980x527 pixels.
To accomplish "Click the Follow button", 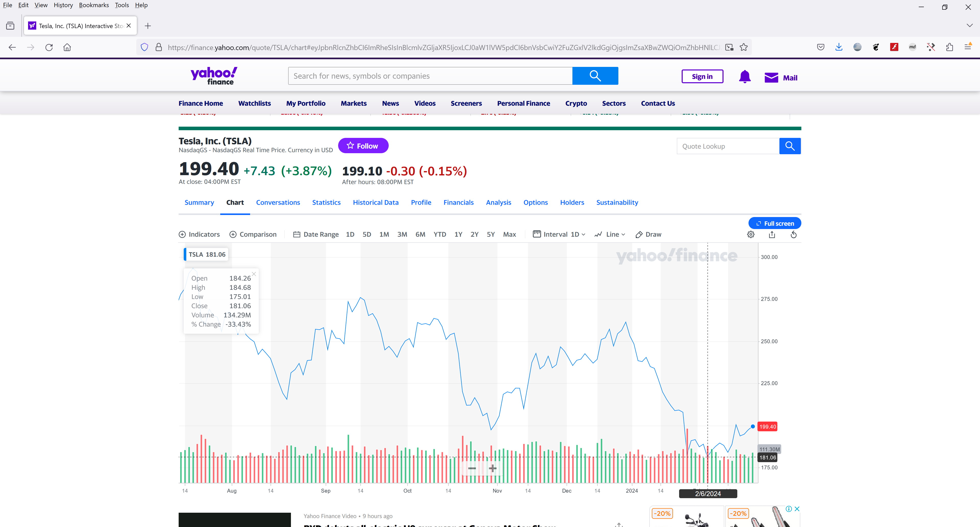I will pos(363,146).
